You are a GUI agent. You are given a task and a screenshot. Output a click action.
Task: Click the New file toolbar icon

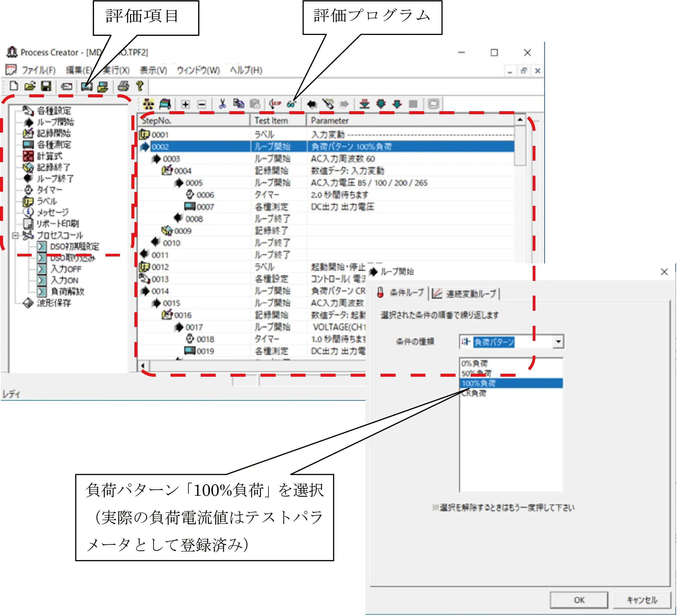click(14, 86)
